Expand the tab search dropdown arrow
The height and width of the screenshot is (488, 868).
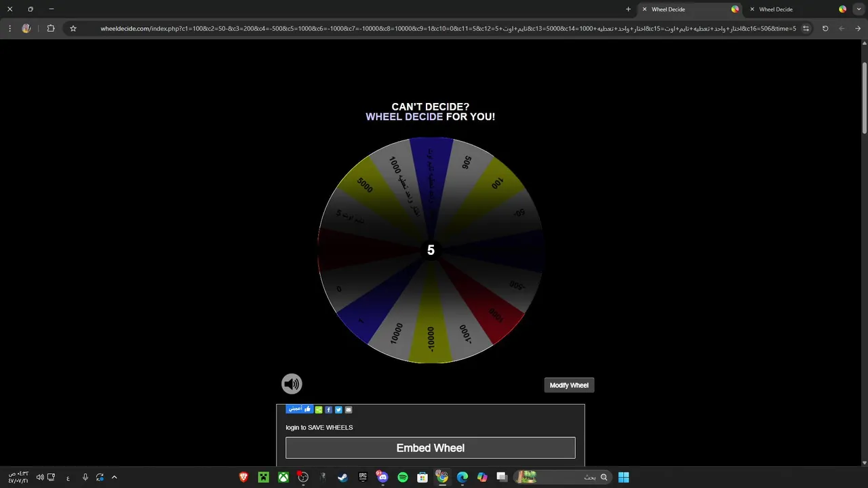[x=859, y=9]
